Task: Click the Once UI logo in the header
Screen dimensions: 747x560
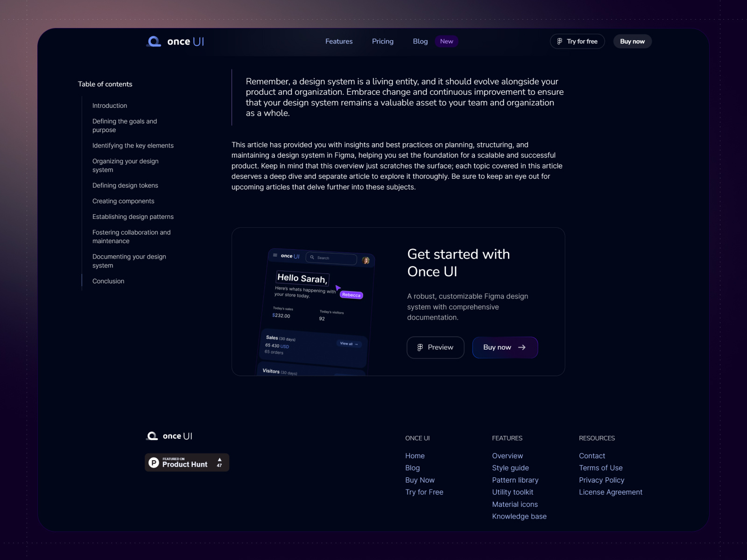Action: click(x=175, y=41)
